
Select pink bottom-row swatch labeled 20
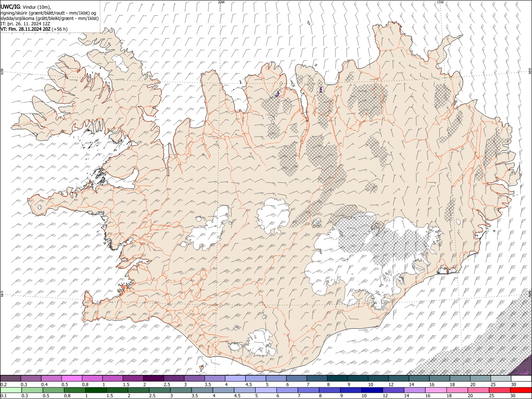[478, 390]
